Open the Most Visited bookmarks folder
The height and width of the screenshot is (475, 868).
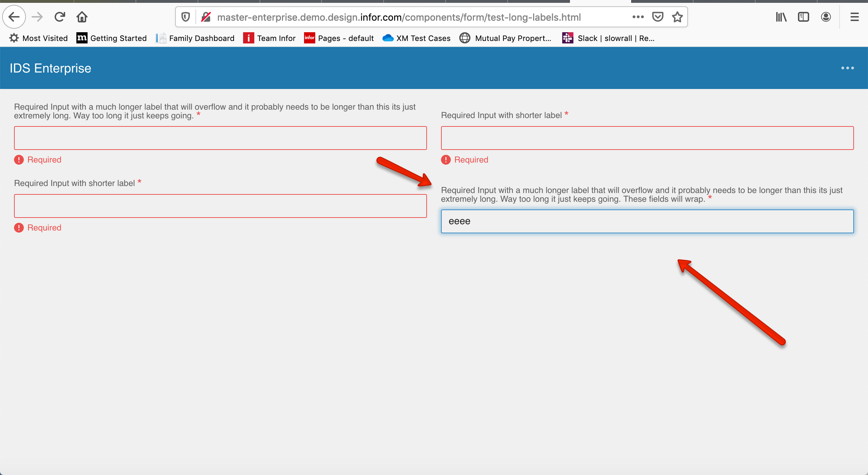coord(39,38)
